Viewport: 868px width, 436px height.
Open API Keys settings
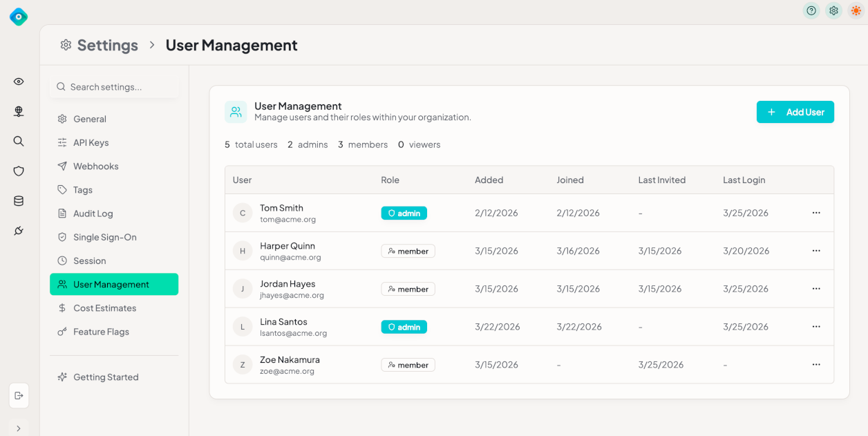91,142
